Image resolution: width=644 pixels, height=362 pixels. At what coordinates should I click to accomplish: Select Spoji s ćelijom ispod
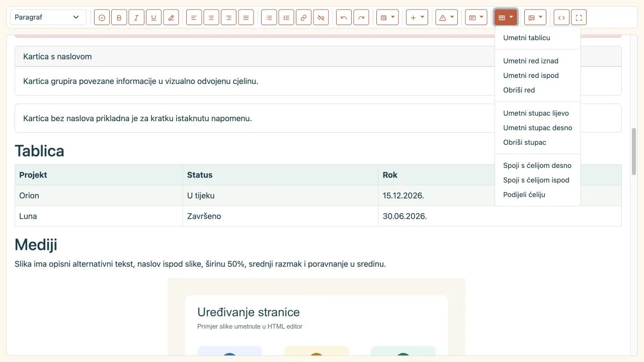point(538,180)
